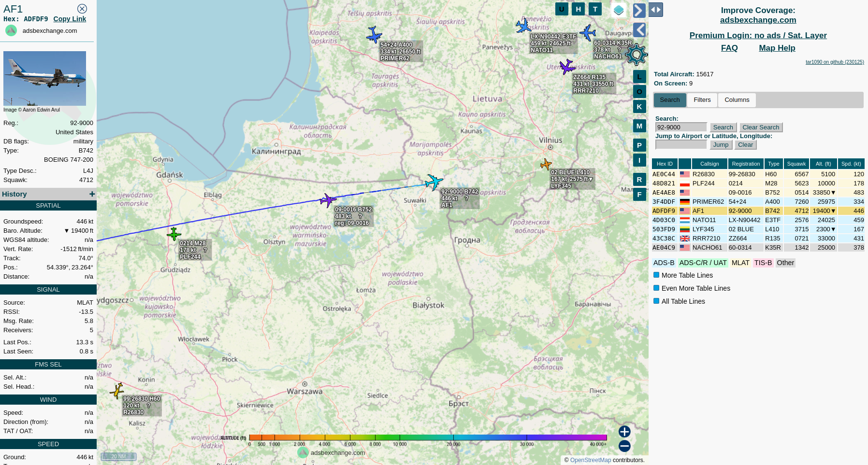Image resolution: width=868 pixels, height=465 pixels.
Task: Open the AF1 aircraft photo thumbnail
Action: (x=44, y=78)
